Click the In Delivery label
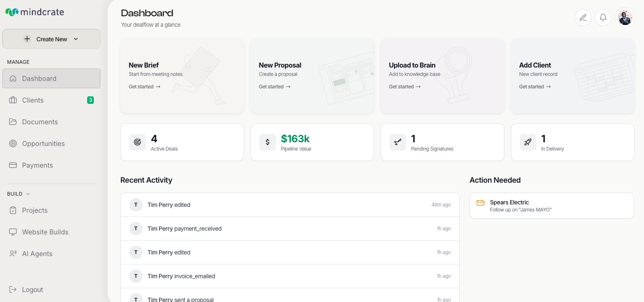The width and height of the screenshot is (644, 302). (553, 149)
